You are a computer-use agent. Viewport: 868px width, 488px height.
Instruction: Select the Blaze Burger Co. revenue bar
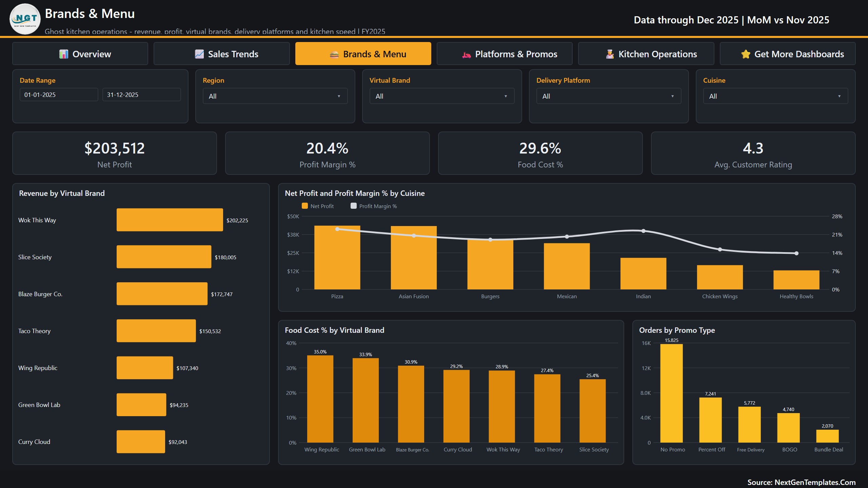(x=162, y=294)
